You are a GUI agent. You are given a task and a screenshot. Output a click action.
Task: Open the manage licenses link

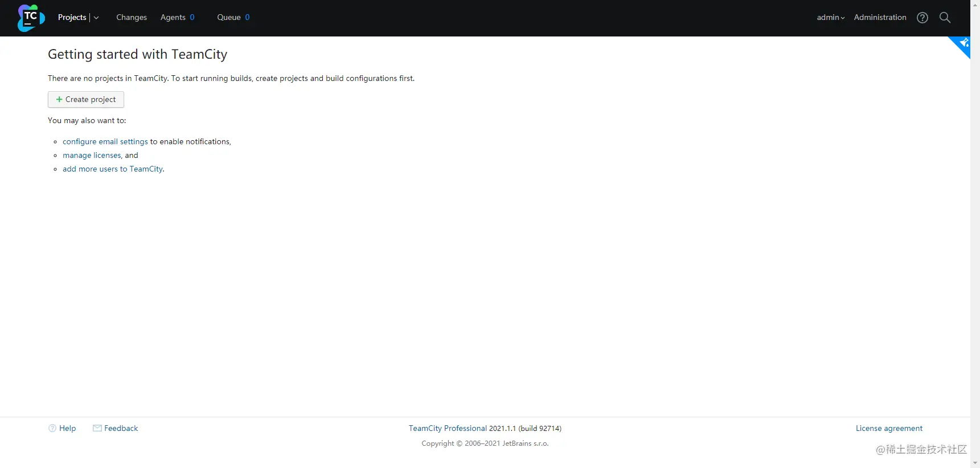[92, 156]
